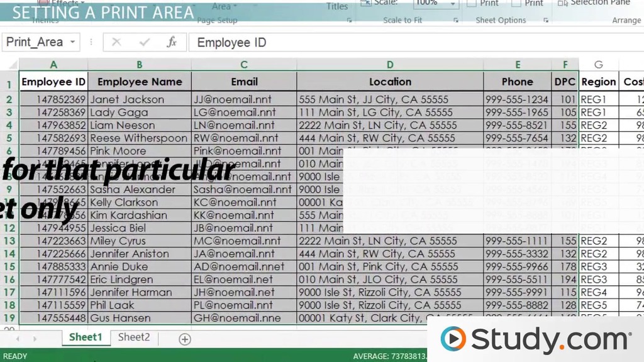
Task: Select the Sheet1 tab
Action: pos(85,337)
